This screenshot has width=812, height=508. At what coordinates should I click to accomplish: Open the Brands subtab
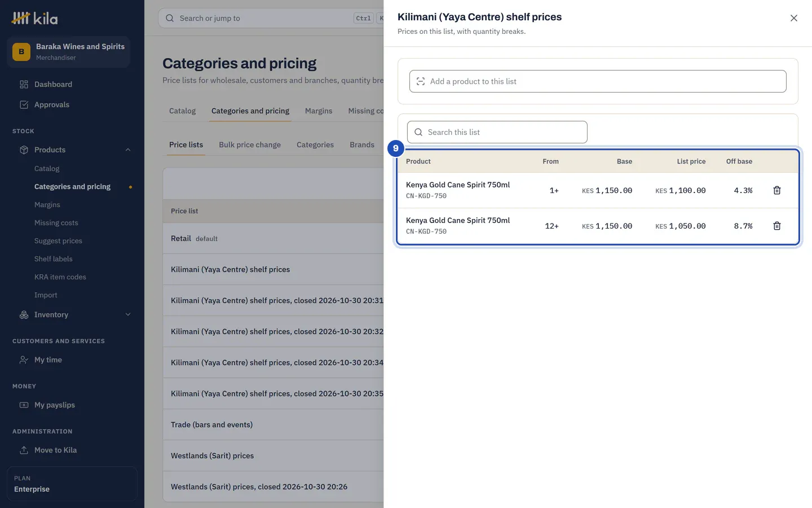point(362,144)
